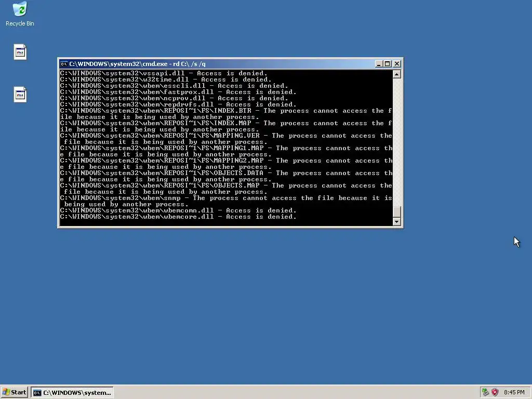This screenshot has width=532, height=399.
Task: Open cmd.exe system menu icon in title bar
Action: tap(64, 64)
